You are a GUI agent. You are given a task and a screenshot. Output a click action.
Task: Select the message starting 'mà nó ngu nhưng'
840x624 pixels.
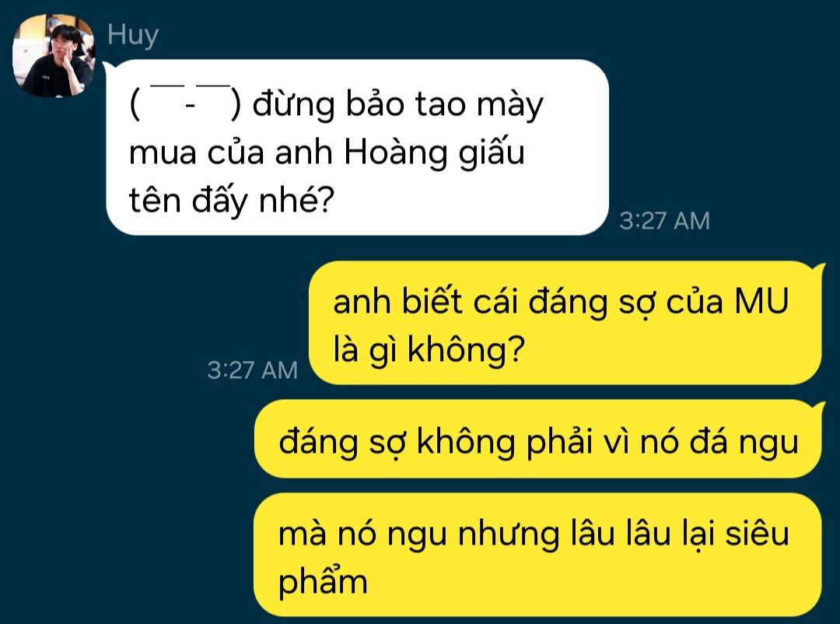(x=538, y=556)
